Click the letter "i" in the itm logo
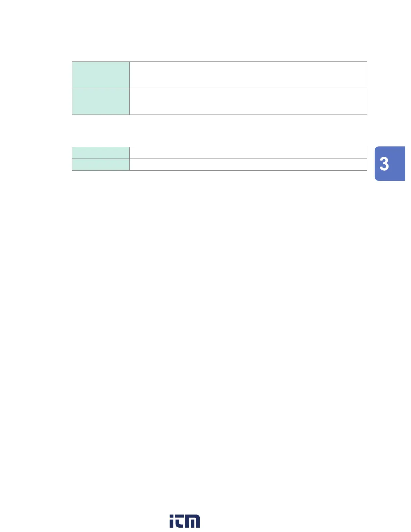Viewport: 411px width, 532px height. point(172,521)
